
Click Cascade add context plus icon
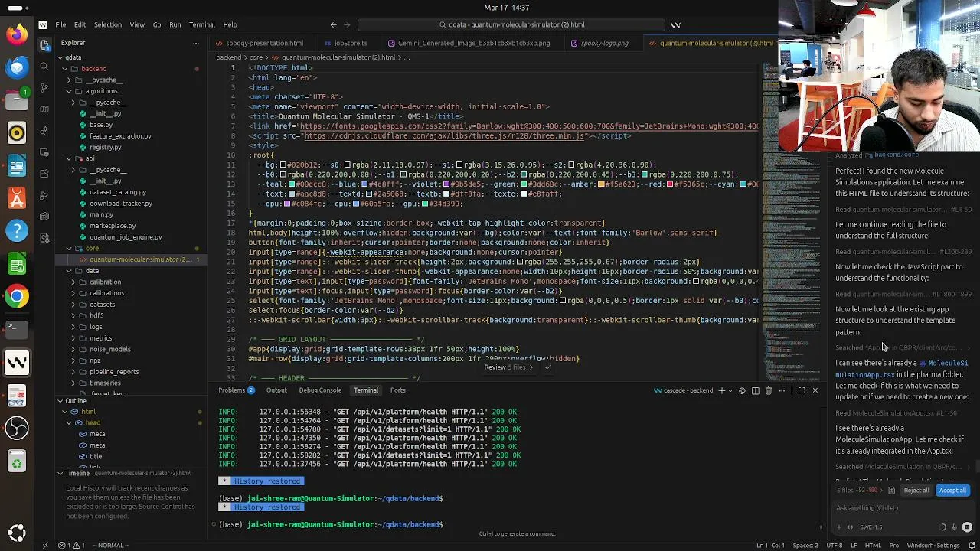click(839, 527)
